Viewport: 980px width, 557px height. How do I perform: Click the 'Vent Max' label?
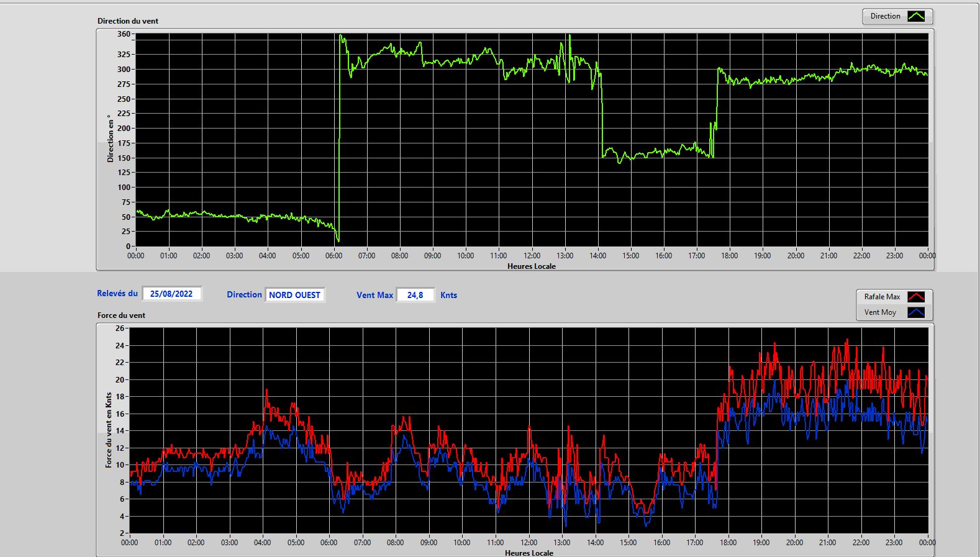tap(374, 295)
